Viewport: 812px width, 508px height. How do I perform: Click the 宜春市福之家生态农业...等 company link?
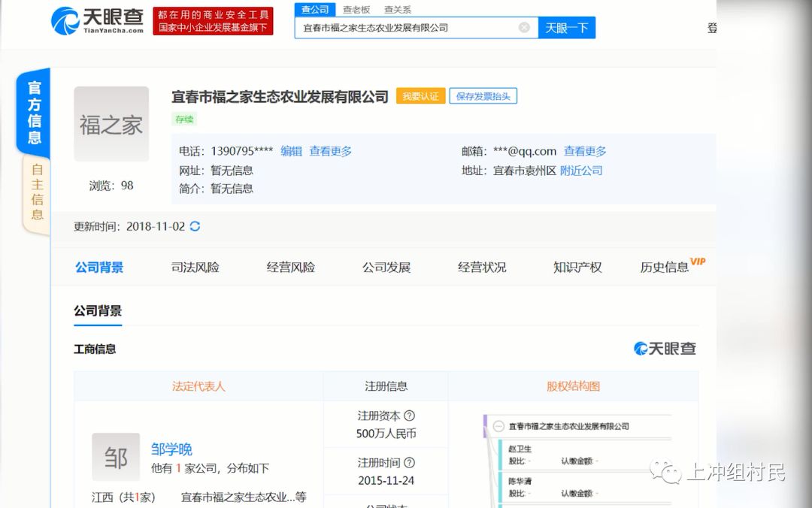(244, 497)
